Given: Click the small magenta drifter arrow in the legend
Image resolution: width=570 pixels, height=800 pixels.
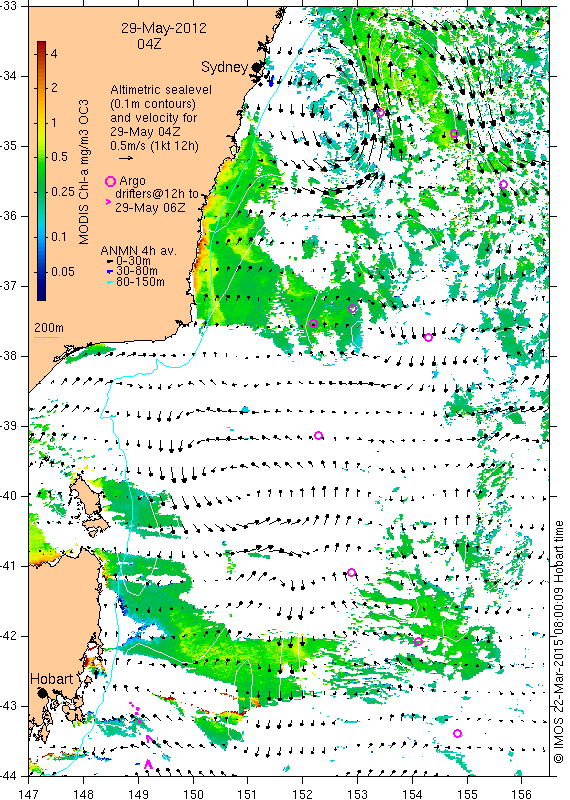Looking at the screenshot, I should click(x=108, y=202).
